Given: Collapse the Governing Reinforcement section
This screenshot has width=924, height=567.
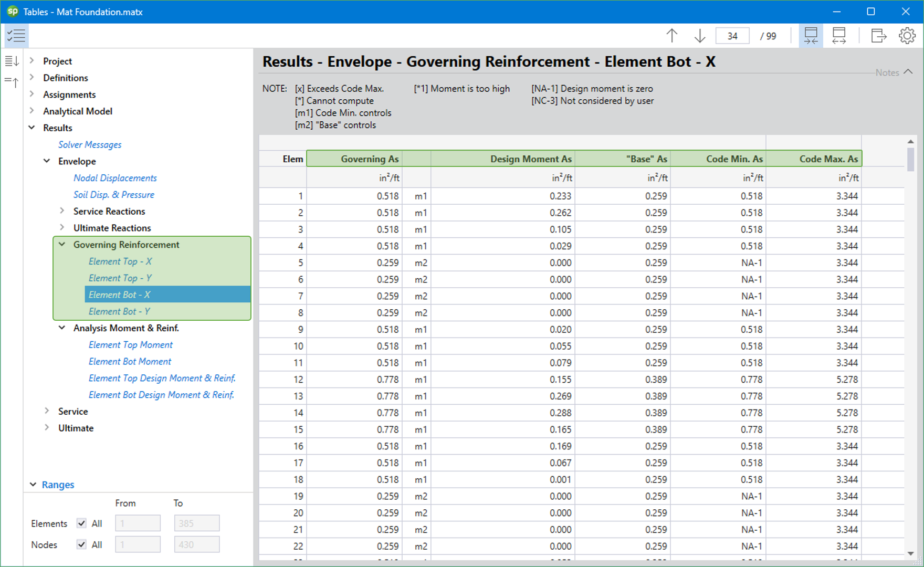Looking at the screenshot, I should coord(62,245).
